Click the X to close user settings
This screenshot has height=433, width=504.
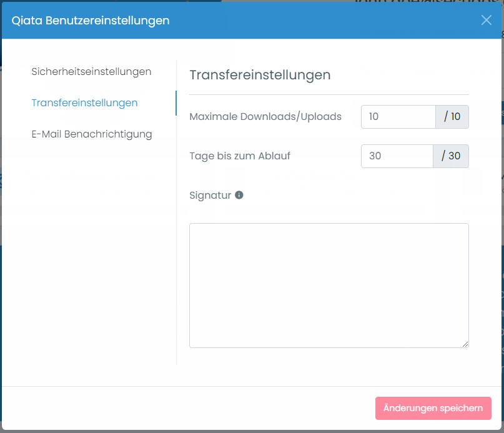[486, 20]
